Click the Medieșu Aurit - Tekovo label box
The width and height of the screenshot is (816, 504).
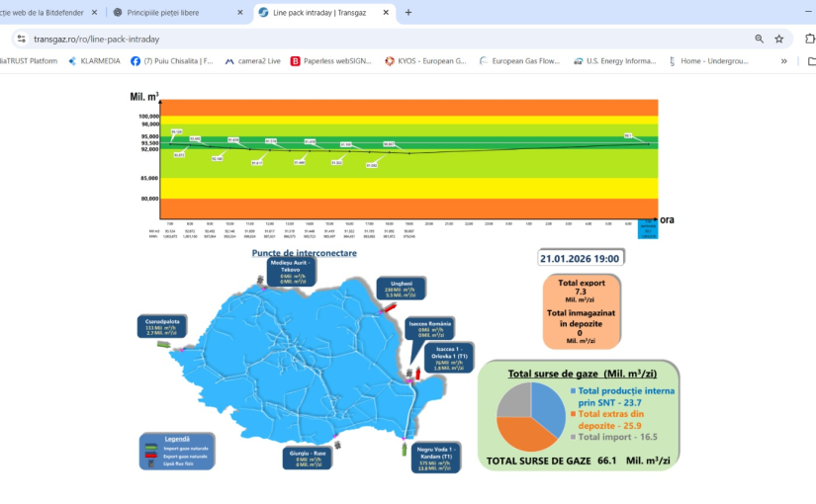(291, 274)
